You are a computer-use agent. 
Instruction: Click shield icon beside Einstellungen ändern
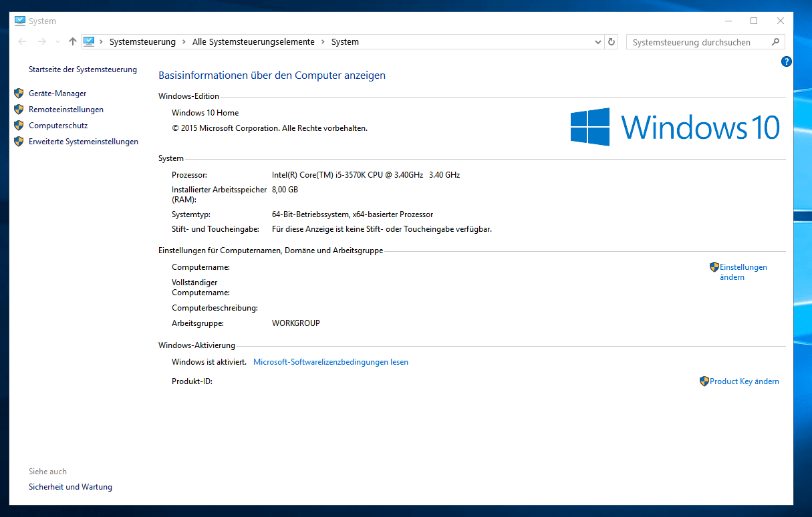tap(714, 267)
